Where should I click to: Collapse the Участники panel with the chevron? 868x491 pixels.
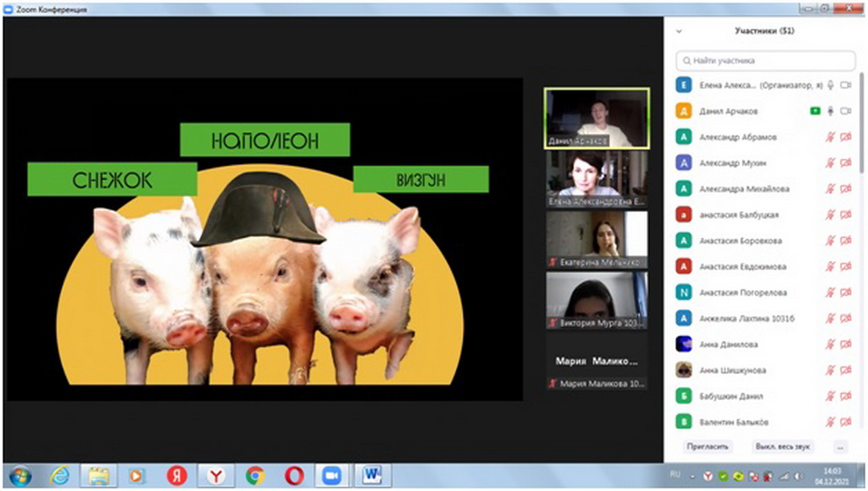pyautogui.click(x=679, y=31)
